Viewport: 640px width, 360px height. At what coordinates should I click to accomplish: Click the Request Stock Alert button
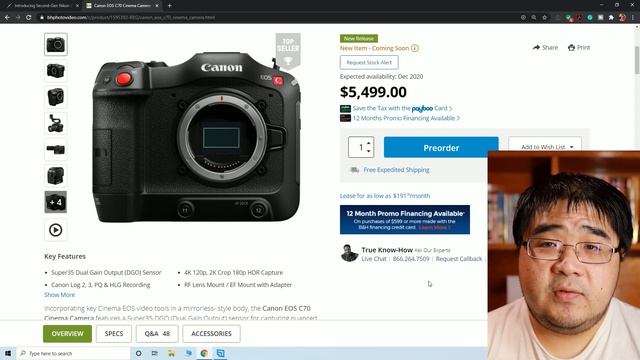tap(369, 62)
